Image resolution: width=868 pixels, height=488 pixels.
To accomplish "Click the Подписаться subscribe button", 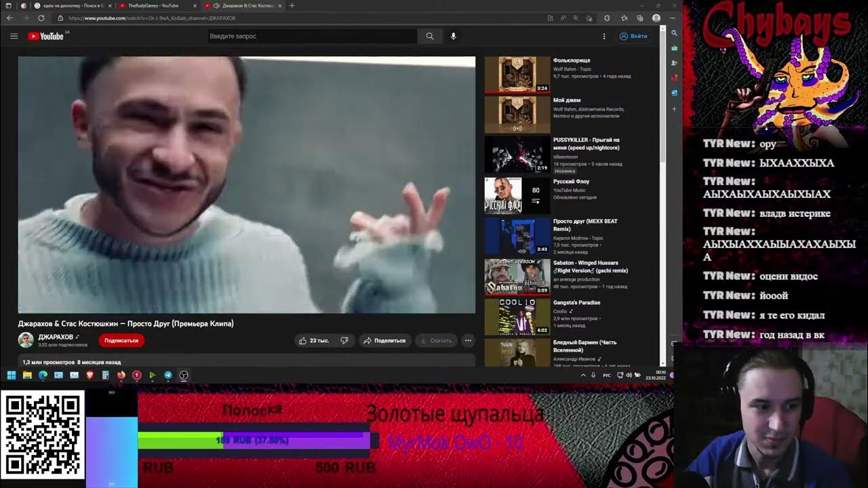I will 121,340.
